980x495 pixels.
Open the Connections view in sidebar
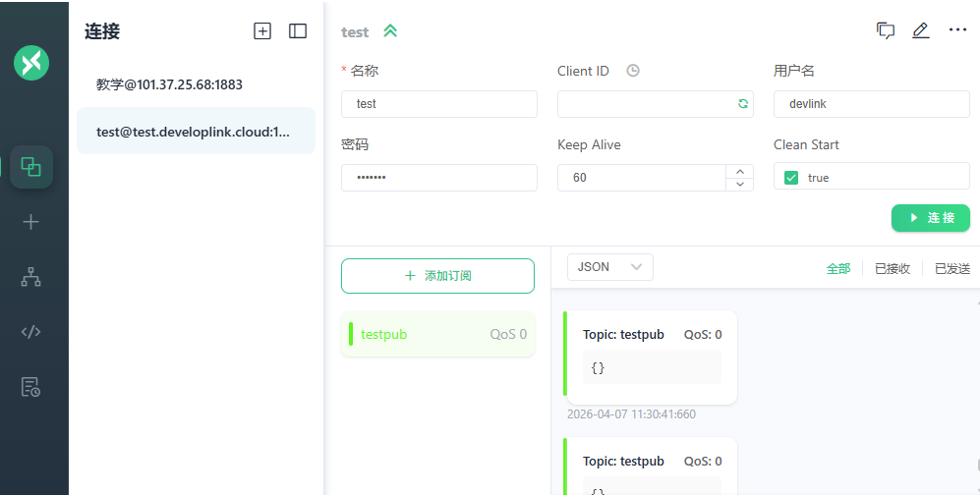tap(31, 167)
